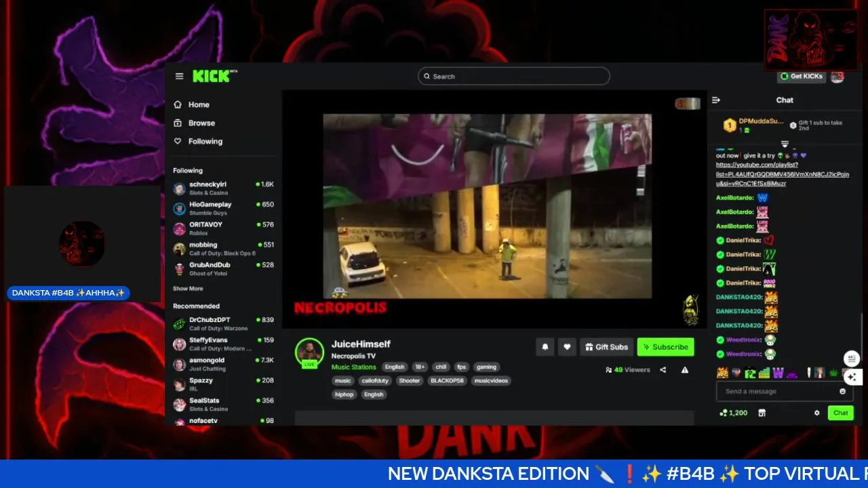Open the GrubAndDub channel
868x488 pixels.
[x=223, y=269]
